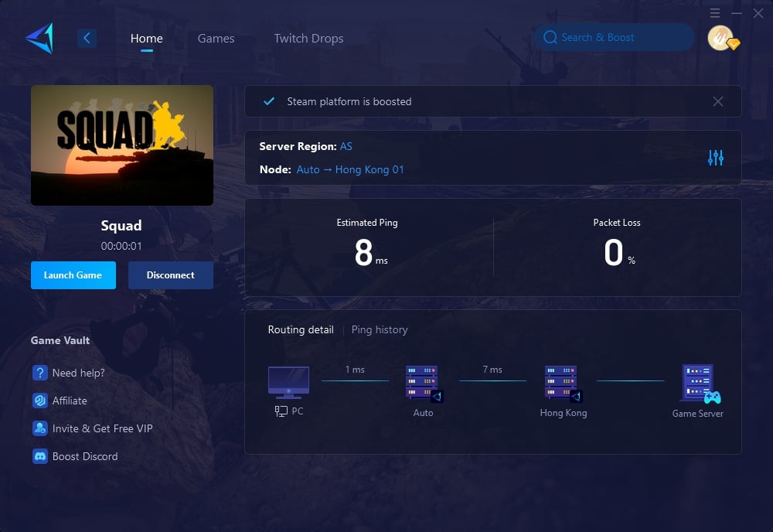This screenshot has height=532, width=773.
Task: Click the 8 ms Estimated Ping value
Action: (x=371, y=252)
